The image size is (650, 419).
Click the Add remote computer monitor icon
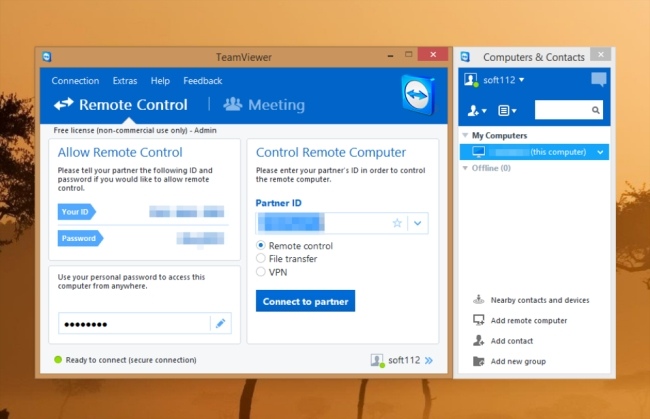[479, 320]
